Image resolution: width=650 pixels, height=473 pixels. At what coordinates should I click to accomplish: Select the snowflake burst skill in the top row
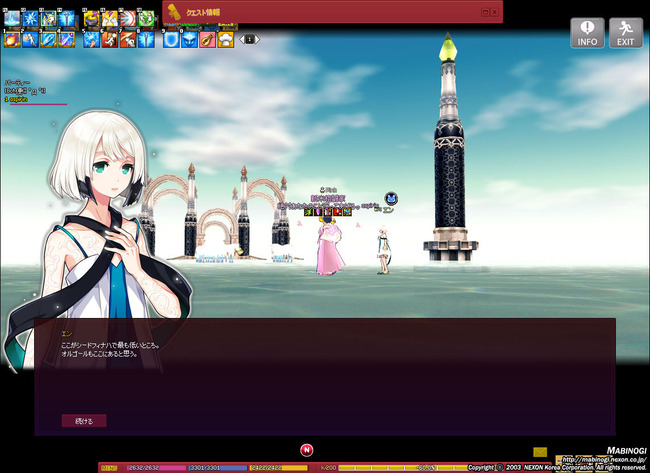pyautogui.click(x=30, y=19)
